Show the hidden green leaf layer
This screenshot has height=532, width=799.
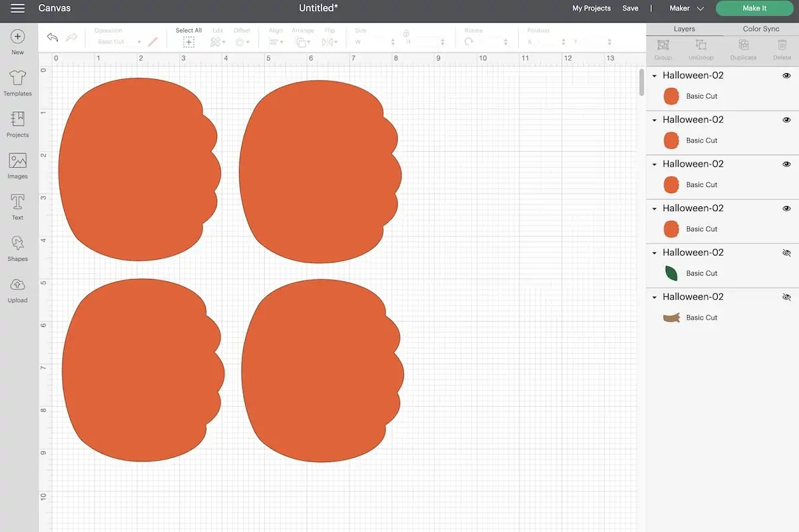pyautogui.click(x=786, y=253)
